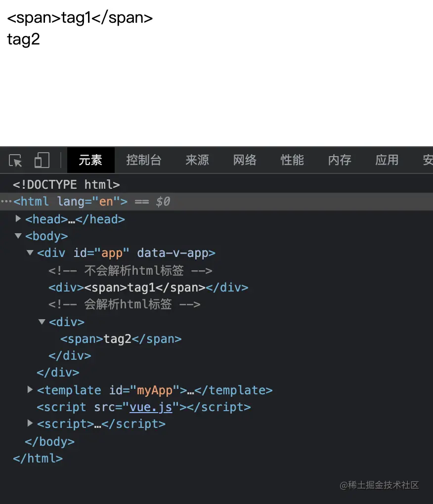
Task: Collapse the div id="app" node
Action: click(30, 252)
